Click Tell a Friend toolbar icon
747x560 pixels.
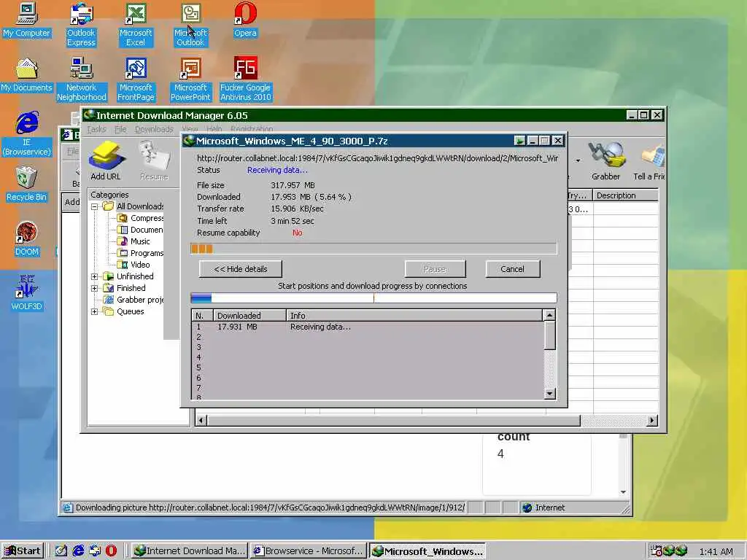(x=649, y=161)
